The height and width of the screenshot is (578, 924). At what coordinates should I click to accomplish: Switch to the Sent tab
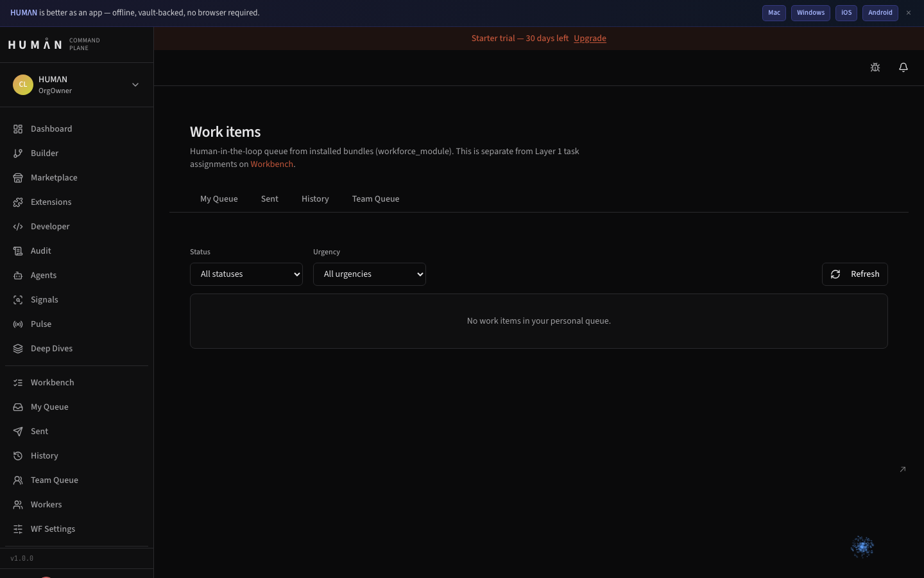pos(269,199)
